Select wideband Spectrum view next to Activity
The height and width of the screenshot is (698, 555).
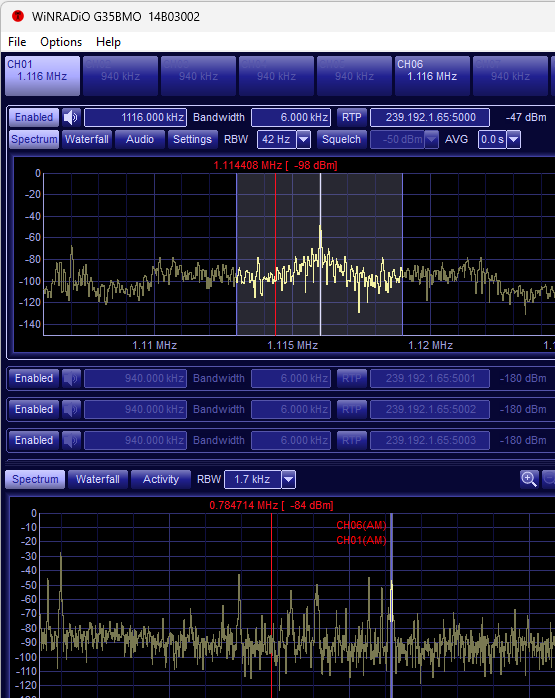point(35,479)
